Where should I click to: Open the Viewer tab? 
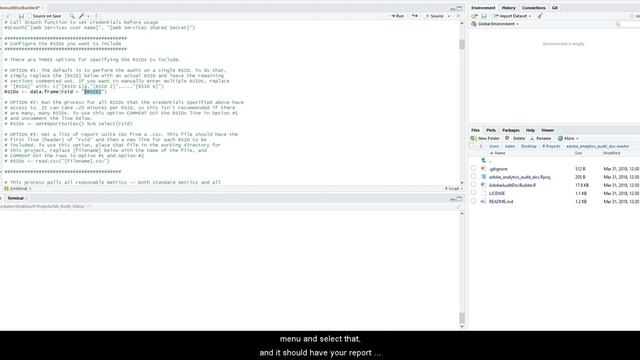(x=547, y=130)
